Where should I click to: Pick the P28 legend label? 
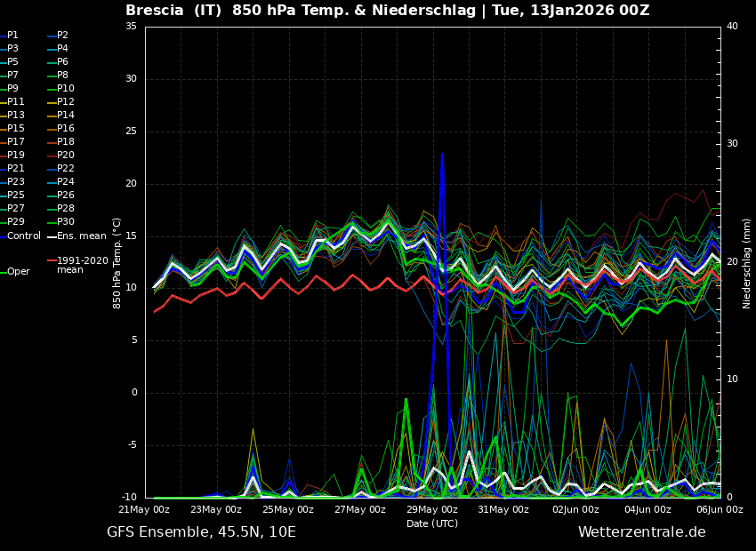tap(66, 208)
